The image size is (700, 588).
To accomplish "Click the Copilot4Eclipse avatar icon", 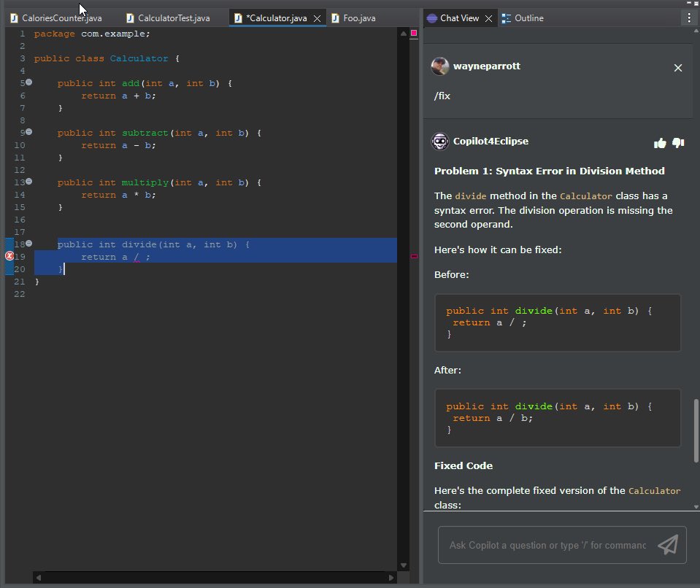I will (440, 141).
